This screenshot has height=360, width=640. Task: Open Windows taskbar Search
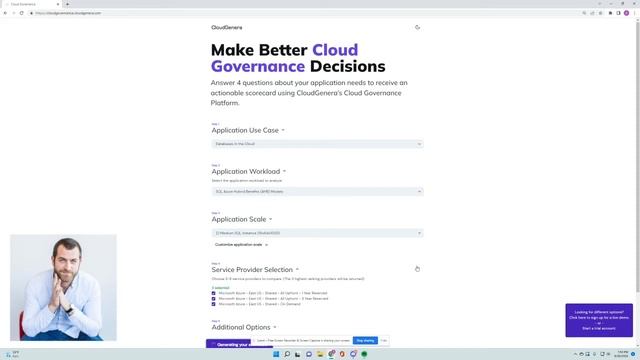click(287, 354)
